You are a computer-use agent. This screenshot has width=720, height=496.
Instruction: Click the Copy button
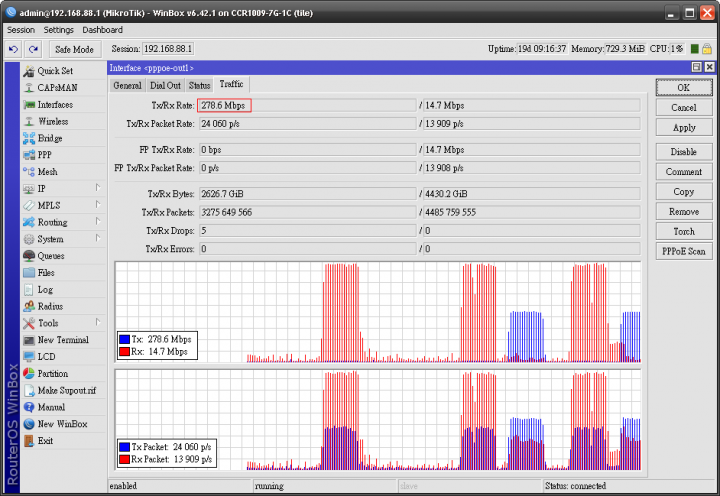click(684, 192)
